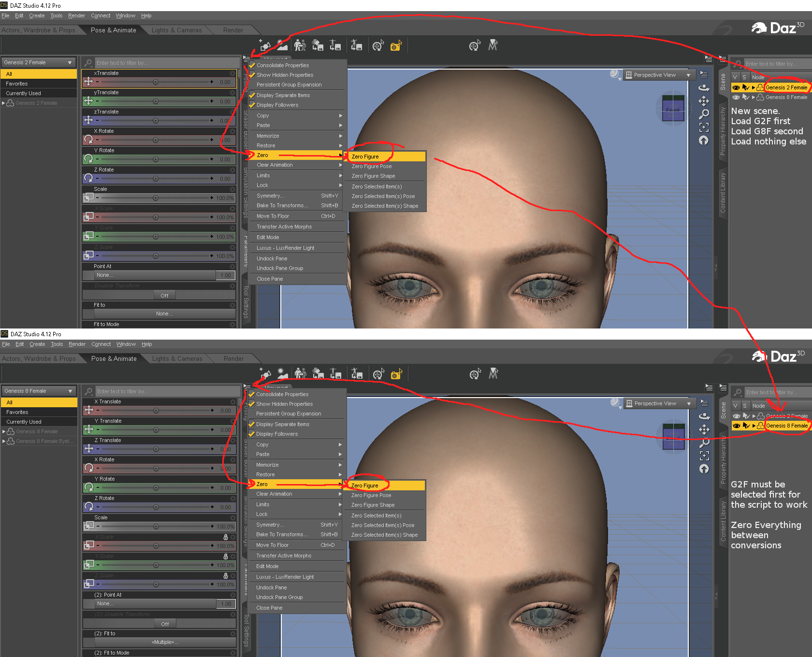Click the Fit to None... button in upper window

(164, 314)
